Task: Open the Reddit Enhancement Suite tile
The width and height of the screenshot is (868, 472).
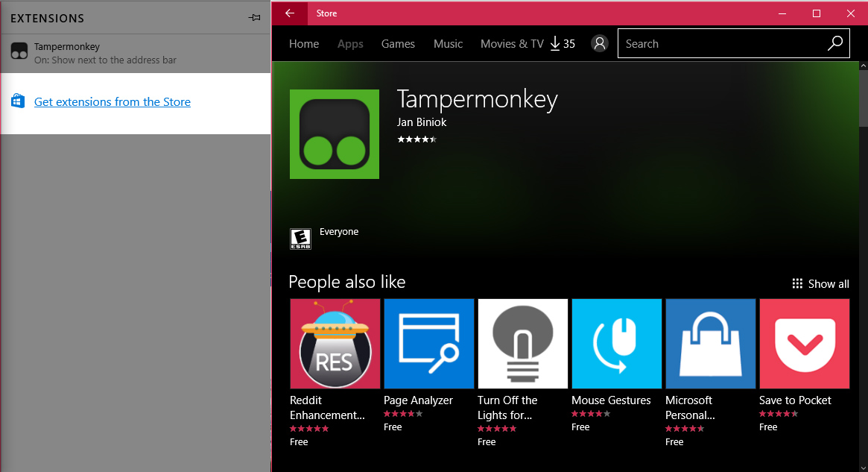Action: pos(335,344)
